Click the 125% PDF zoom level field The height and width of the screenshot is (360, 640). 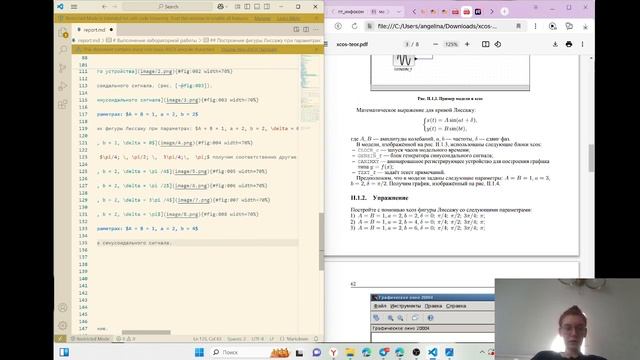coord(451,44)
